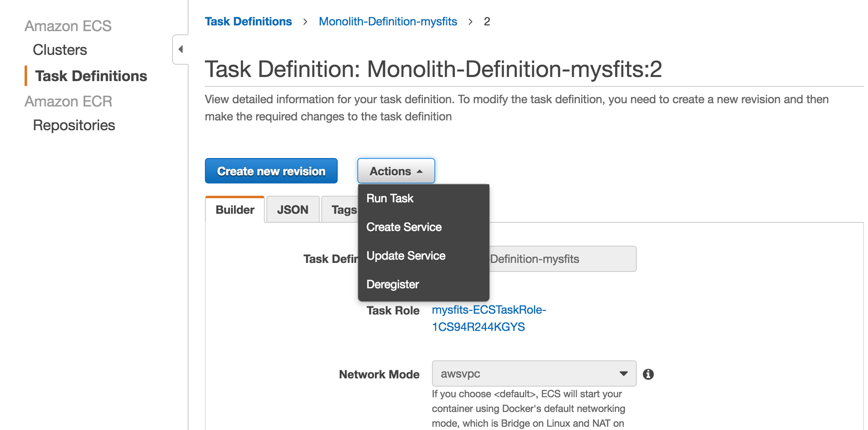Click revision number 2 in breadcrumb
This screenshot has height=430, width=868.
coord(487,21)
